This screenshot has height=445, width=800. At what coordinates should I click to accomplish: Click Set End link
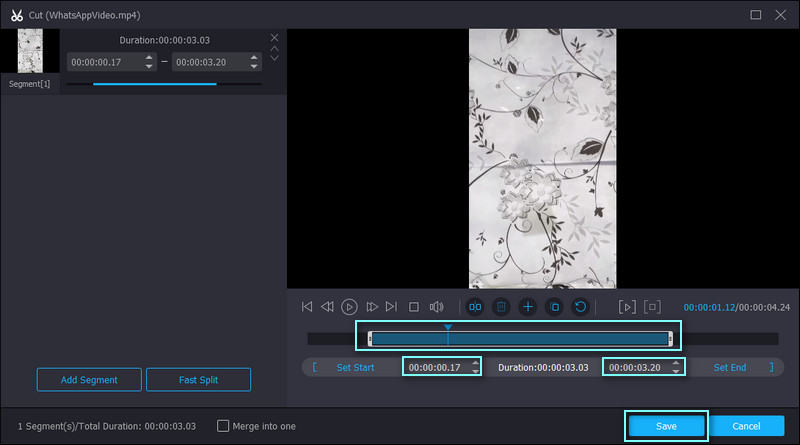click(x=730, y=367)
